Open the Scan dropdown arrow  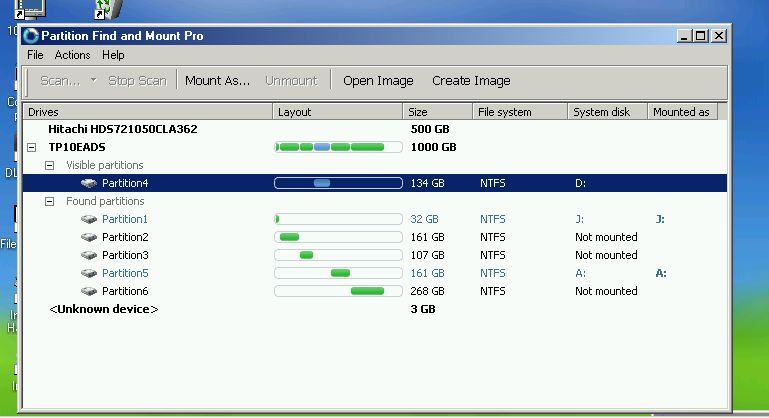(x=93, y=80)
